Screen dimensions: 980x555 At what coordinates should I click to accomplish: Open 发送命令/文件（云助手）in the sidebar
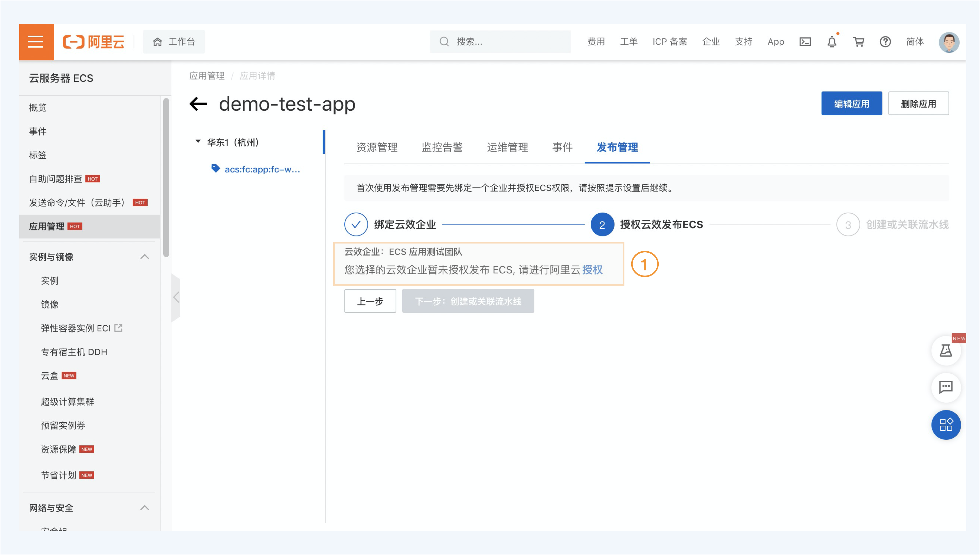pos(77,202)
